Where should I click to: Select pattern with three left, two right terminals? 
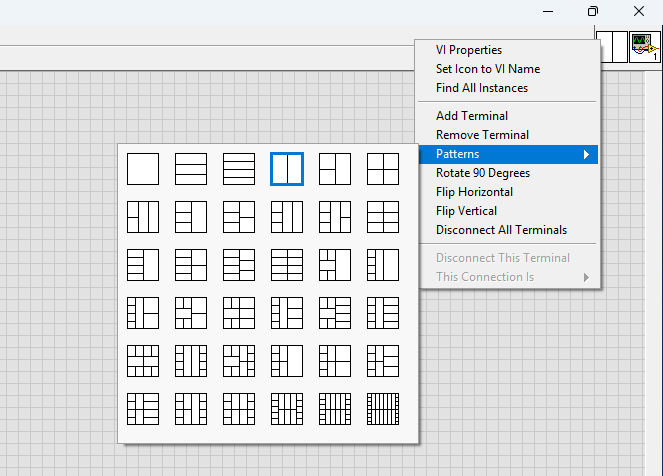[239, 217]
